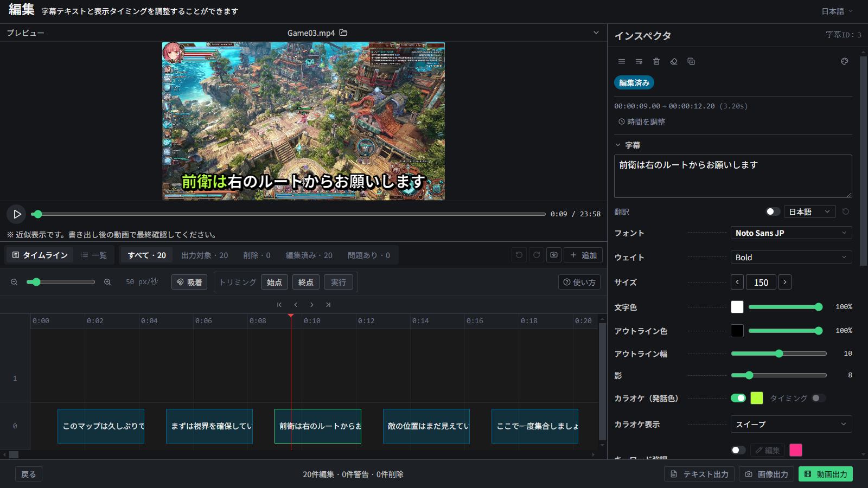Click the hamburger lines icon in the inspector toolbar
Image resolution: width=868 pixels, height=488 pixels.
point(622,61)
